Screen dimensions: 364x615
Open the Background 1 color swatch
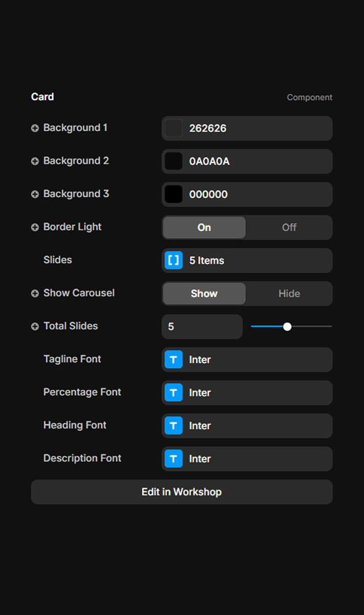coord(174,128)
